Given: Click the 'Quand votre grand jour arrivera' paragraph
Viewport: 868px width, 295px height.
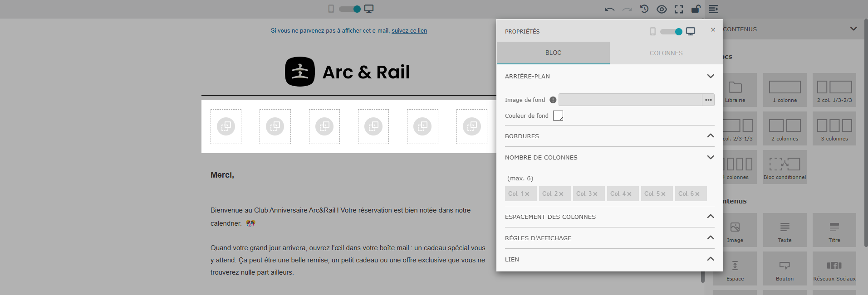Looking at the screenshot, I should coord(348,260).
